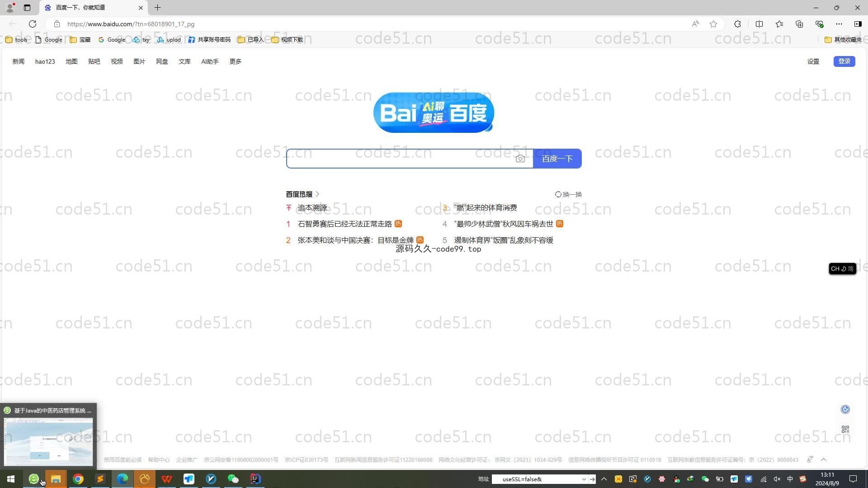Expand 百度热搜 chevron heading

(317, 194)
